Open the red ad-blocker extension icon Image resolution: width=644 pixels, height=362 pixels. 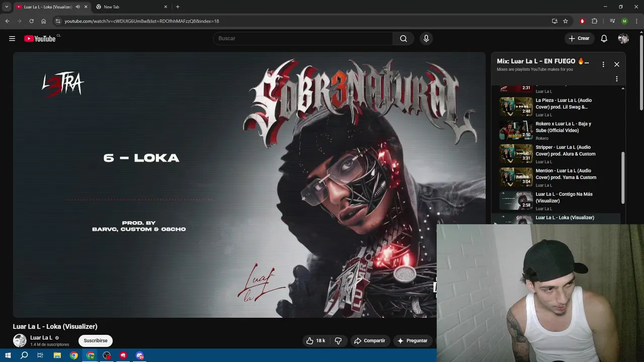point(583,21)
